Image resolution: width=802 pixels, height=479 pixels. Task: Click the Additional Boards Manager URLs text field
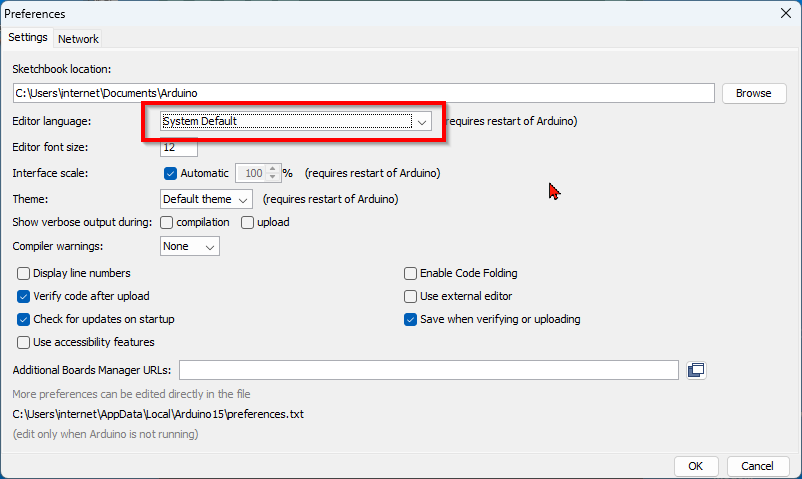(430, 370)
